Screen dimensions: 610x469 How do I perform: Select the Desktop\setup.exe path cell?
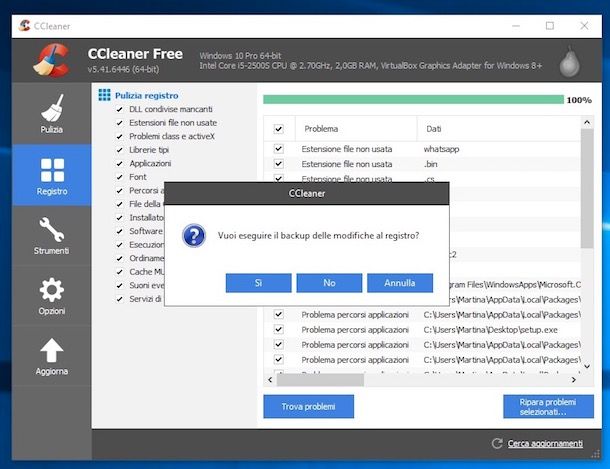pos(491,330)
